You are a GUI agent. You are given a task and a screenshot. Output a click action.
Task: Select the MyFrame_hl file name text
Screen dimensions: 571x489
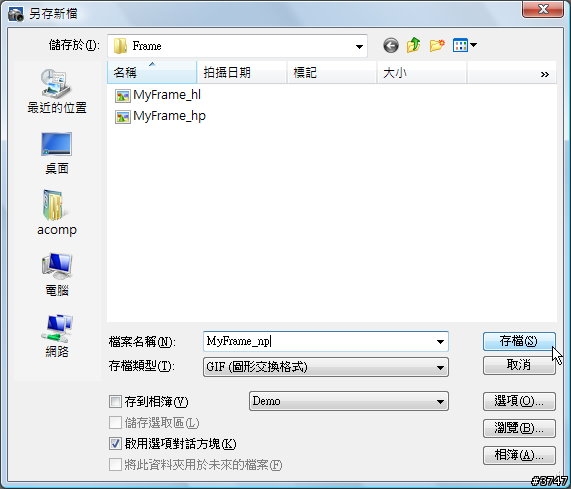167,95
